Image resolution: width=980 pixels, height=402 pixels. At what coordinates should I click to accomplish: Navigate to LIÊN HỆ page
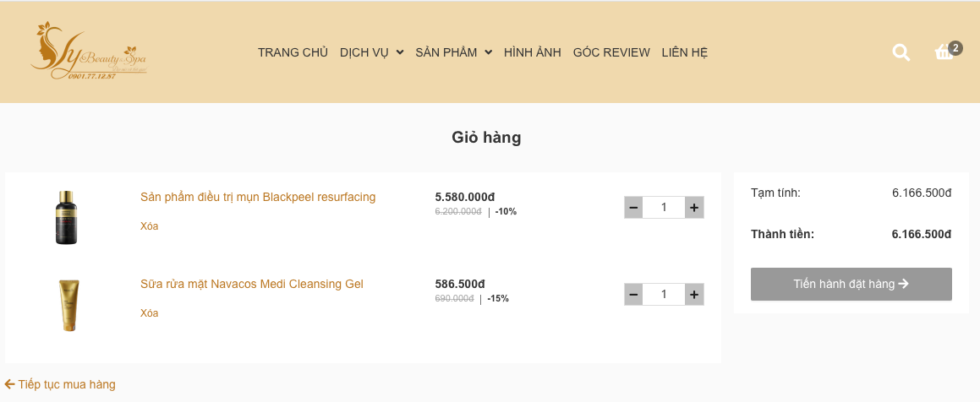pos(684,52)
